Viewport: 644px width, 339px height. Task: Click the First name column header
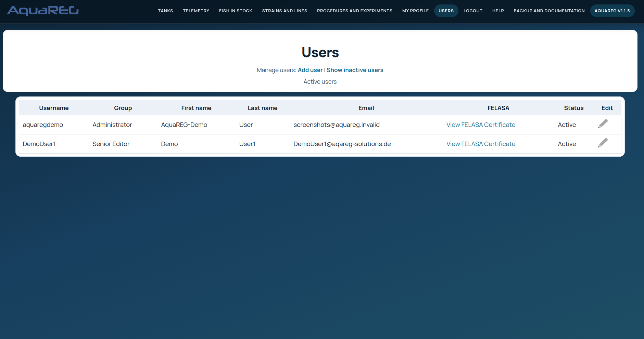click(x=196, y=108)
